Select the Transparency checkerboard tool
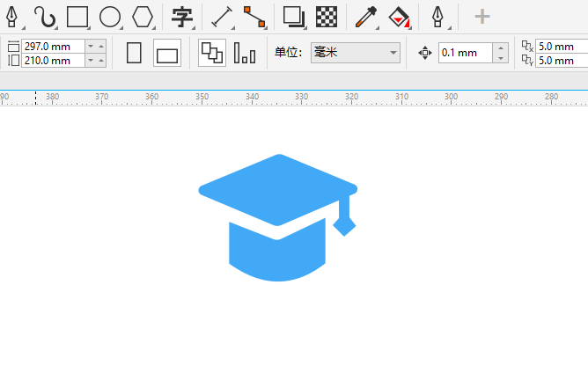Viewport: 588px width, 380px height. point(327,18)
